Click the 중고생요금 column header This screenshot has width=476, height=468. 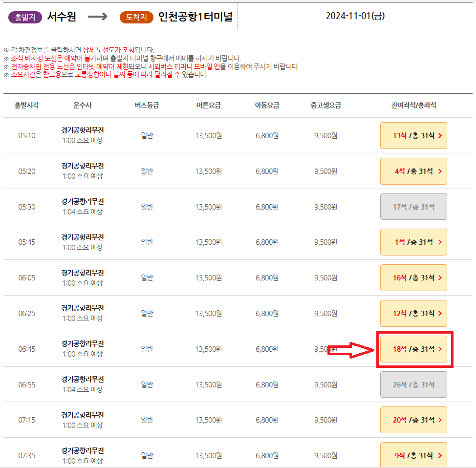coord(326,106)
